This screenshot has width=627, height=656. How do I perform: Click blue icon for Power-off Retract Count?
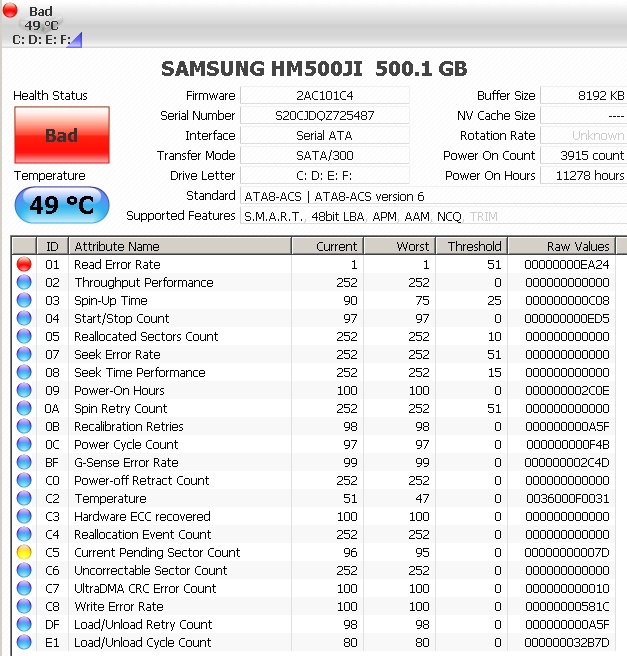click(x=24, y=480)
